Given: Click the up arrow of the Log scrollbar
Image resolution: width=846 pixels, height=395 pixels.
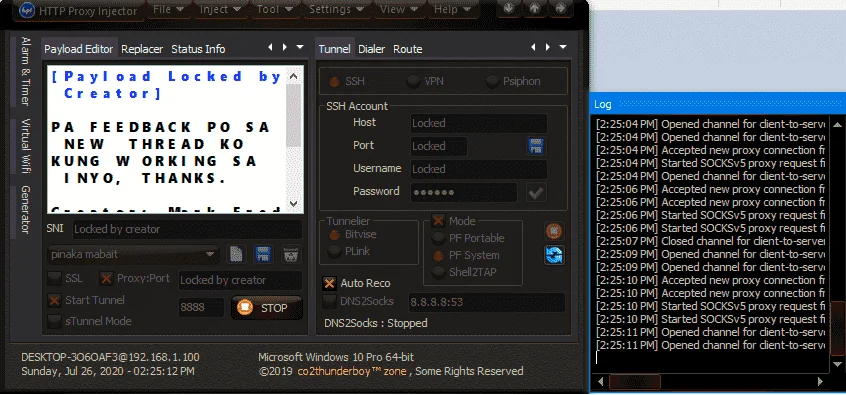Looking at the screenshot, I should (837, 125).
